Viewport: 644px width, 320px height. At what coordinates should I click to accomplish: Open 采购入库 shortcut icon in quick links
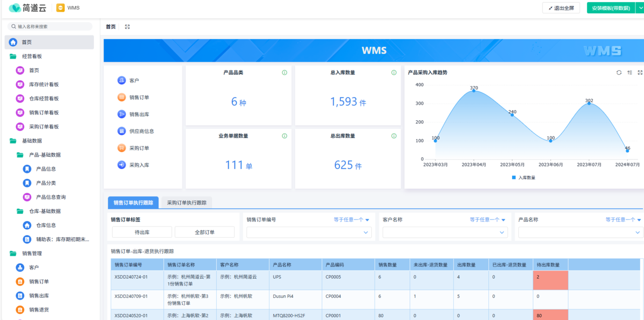(x=122, y=165)
